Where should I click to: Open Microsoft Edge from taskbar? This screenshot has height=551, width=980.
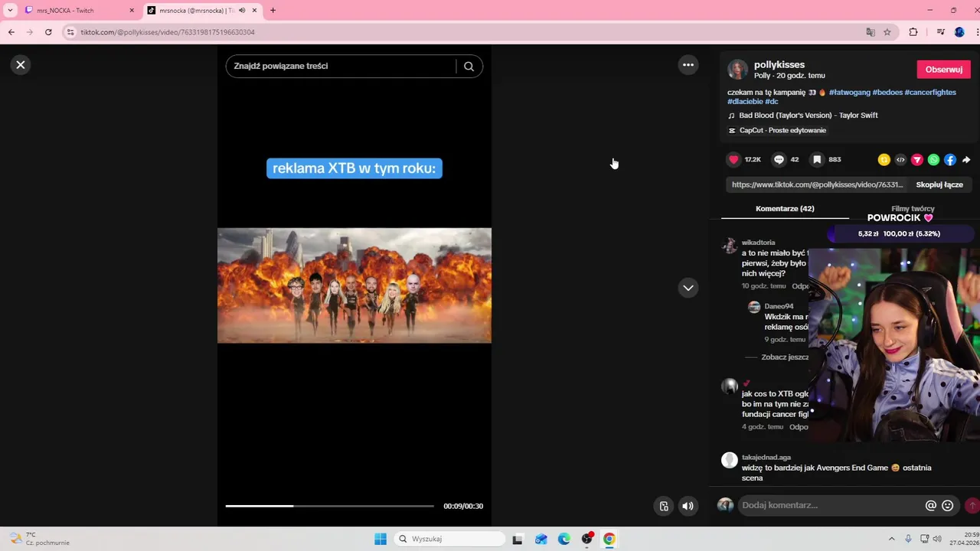(564, 539)
